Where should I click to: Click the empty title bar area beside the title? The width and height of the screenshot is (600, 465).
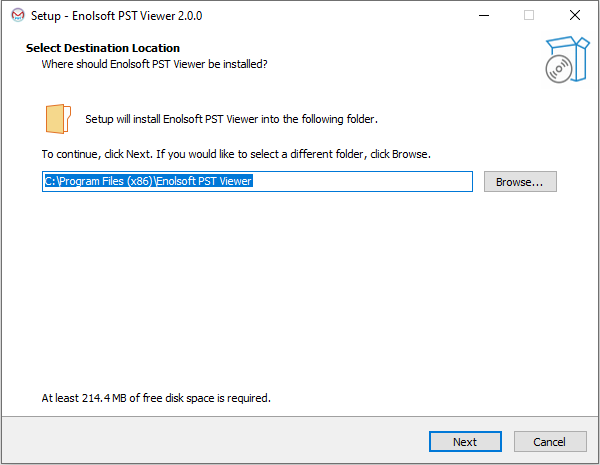[x=330, y=16]
